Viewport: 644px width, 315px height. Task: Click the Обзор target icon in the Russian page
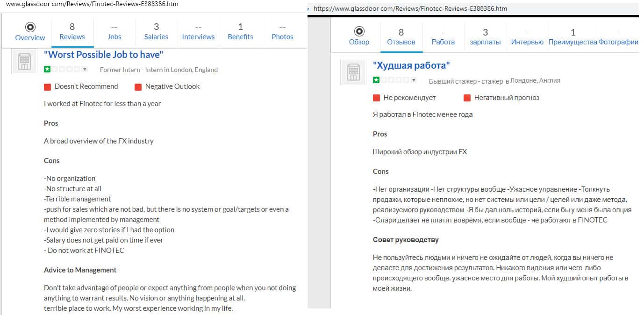coord(359,31)
